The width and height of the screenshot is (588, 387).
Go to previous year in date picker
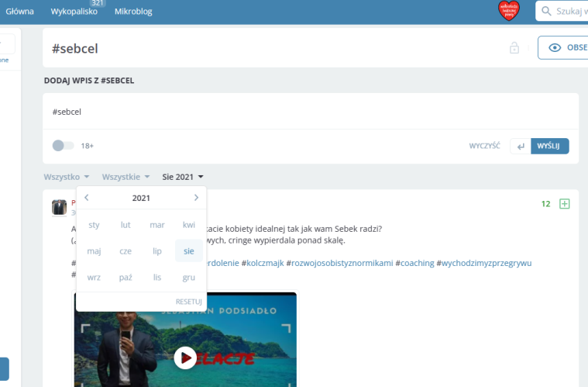(87, 198)
